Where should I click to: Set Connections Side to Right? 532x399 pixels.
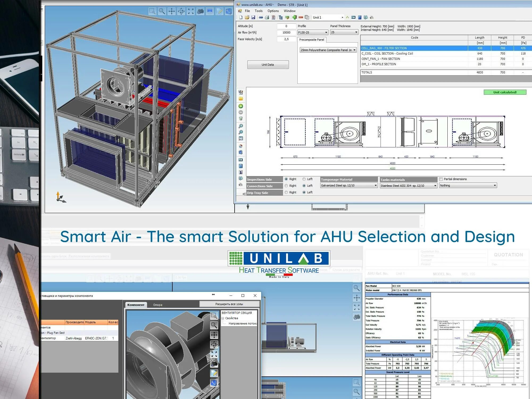(x=286, y=186)
